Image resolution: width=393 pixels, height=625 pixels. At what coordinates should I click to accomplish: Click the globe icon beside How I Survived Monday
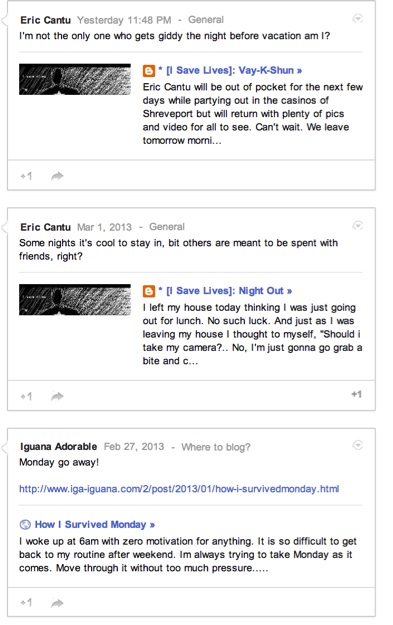tap(25, 525)
